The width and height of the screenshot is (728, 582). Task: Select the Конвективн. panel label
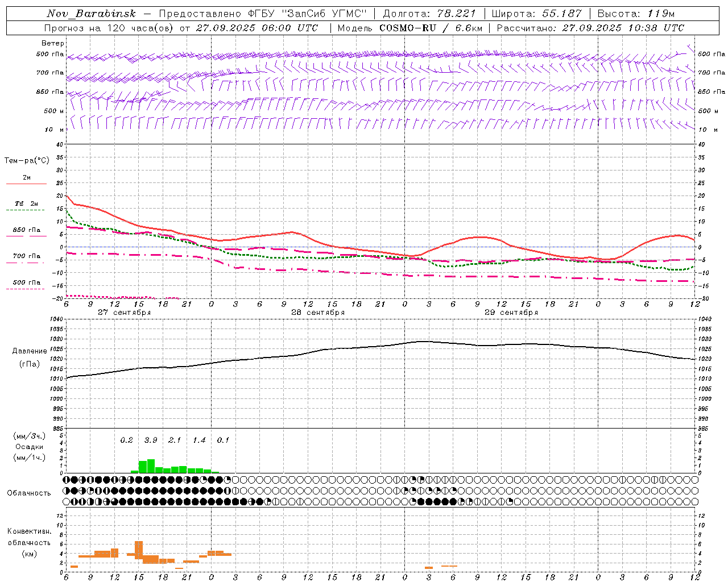point(30,531)
